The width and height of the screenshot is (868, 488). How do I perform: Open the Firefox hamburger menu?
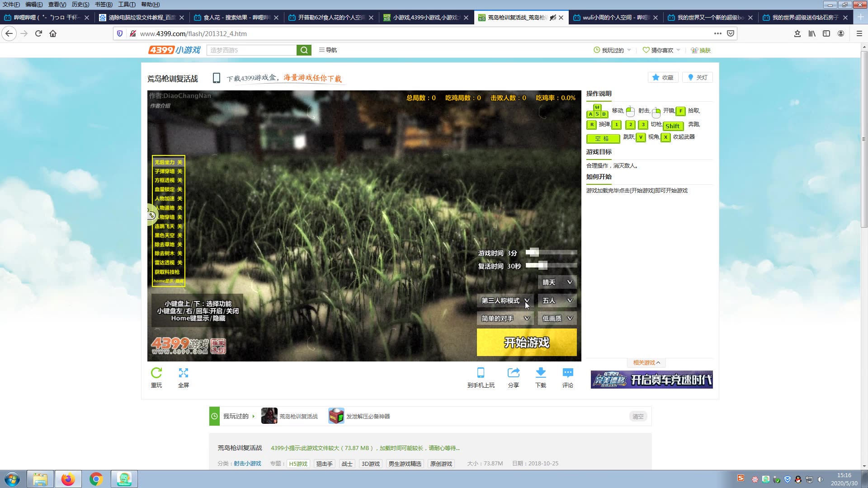[x=859, y=33]
